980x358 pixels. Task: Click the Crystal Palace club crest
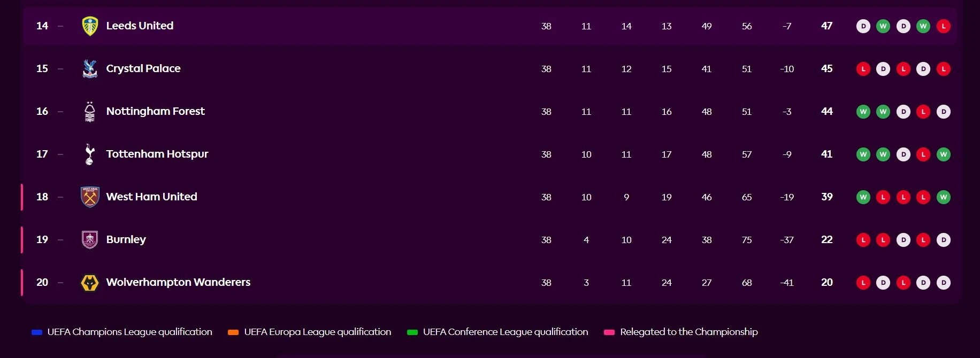coord(90,69)
